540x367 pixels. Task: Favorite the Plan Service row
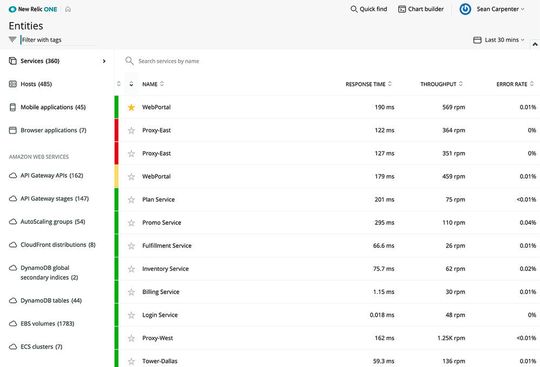131,200
